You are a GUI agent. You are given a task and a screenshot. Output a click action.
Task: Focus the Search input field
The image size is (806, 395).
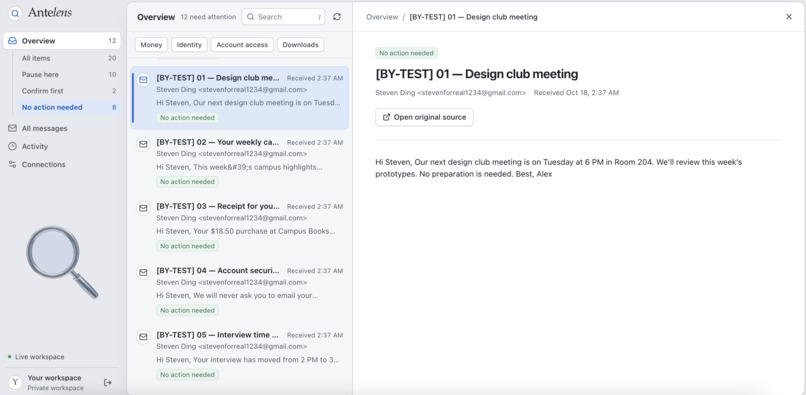point(283,16)
